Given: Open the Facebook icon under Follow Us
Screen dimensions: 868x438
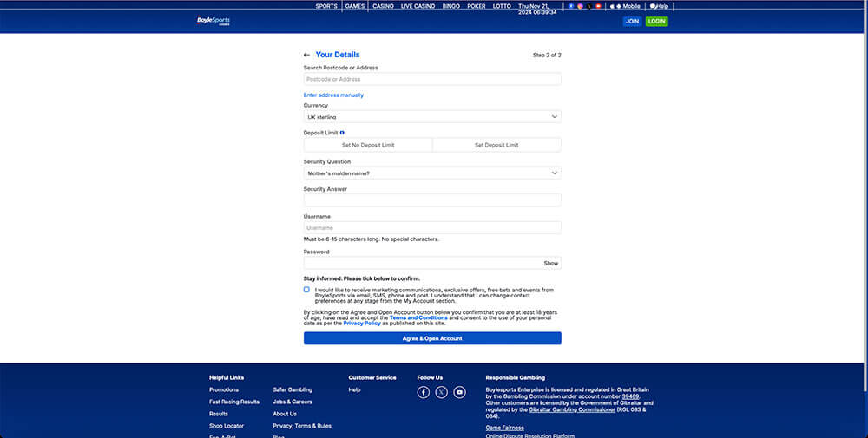Looking at the screenshot, I should coord(423,392).
